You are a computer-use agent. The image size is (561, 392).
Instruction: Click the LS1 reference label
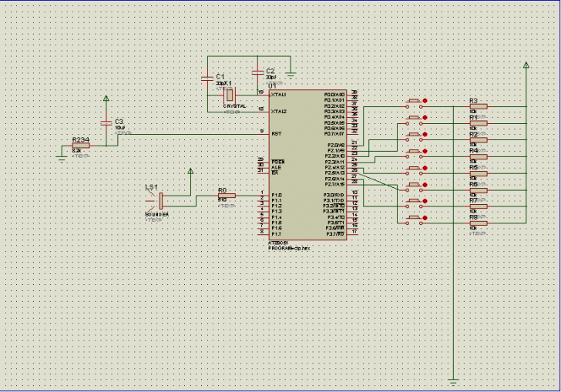point(151,187)
